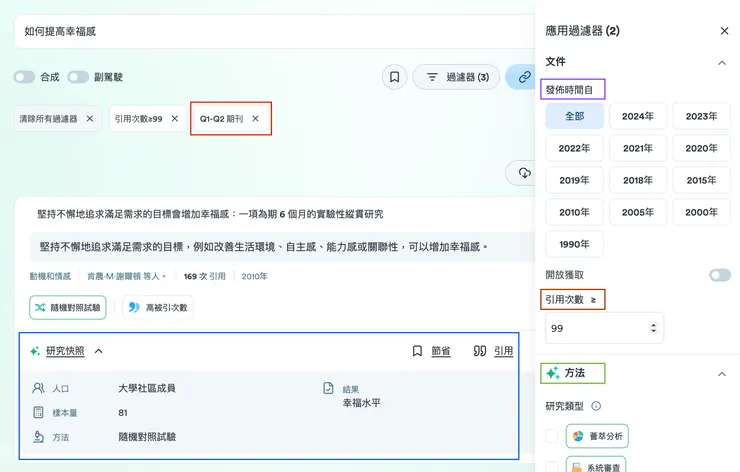Choose 2019年 as publication start year
Viewport: 740px width, 472px height.
[x=574, y=180]
